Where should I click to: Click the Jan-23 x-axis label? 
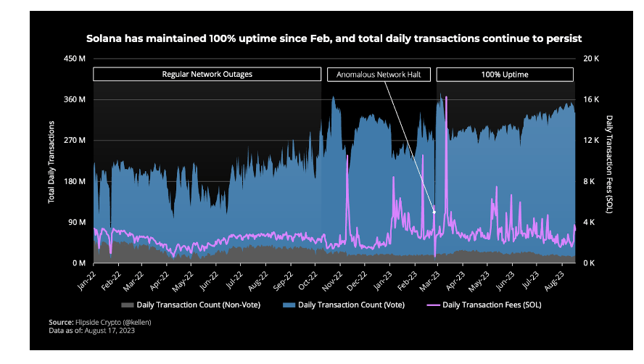pyautogui.click(x=383, y=281)
